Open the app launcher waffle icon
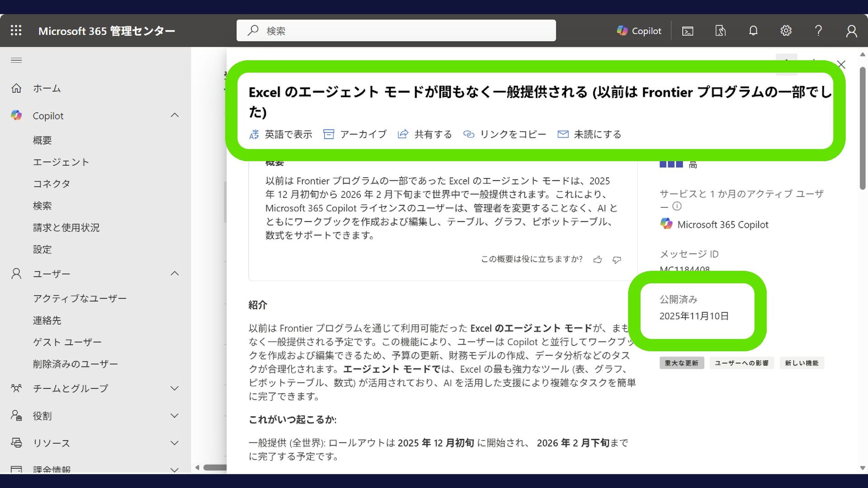 (x=16, y=30)
